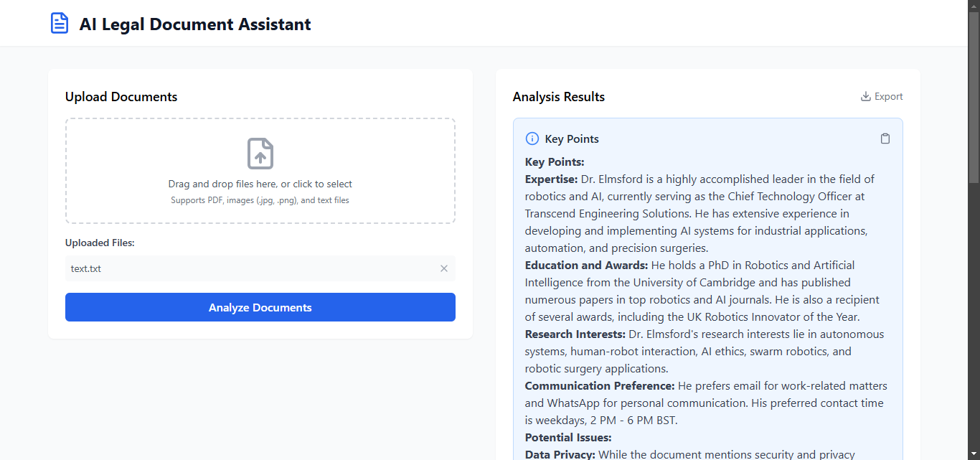Copy Key Points with the clipboard icon
Viewport: 980px width, 460px height.
885,139
